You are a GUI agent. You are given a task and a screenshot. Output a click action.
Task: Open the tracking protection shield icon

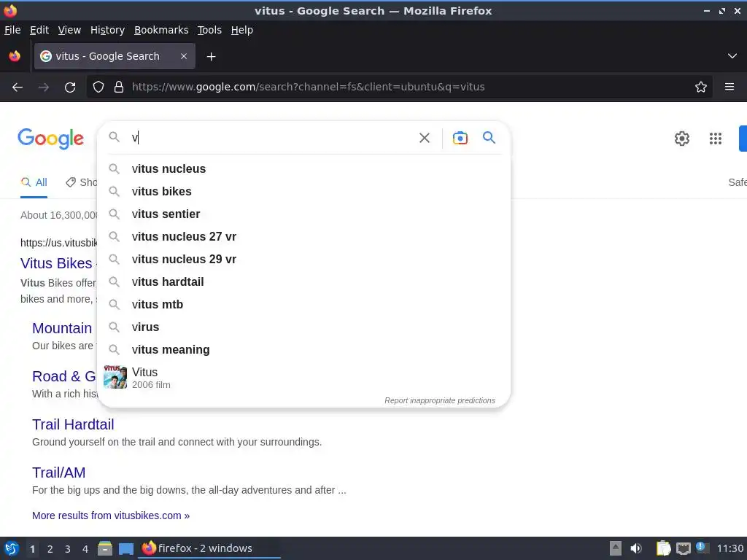pyautogui.click(x=98, y=87)
